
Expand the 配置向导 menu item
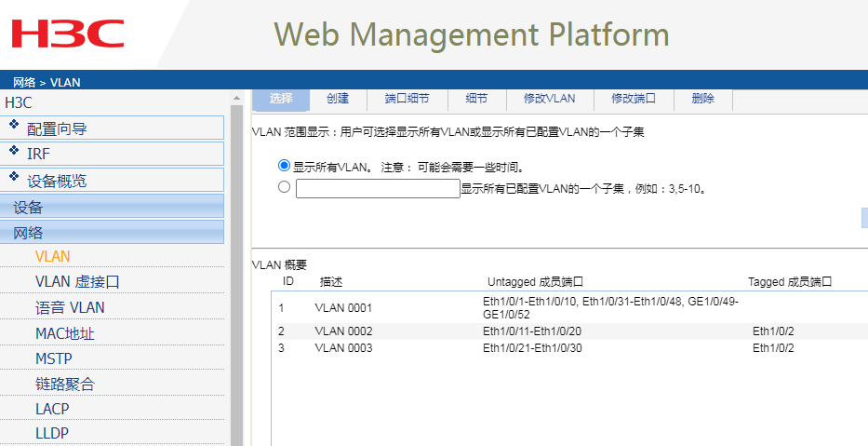point(58,128)
